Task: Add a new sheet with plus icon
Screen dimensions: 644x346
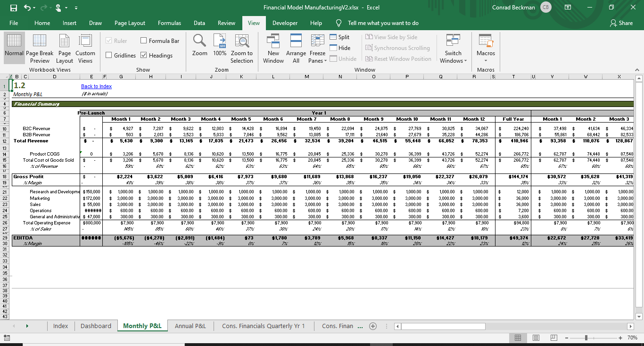Action: pos(373,326)
